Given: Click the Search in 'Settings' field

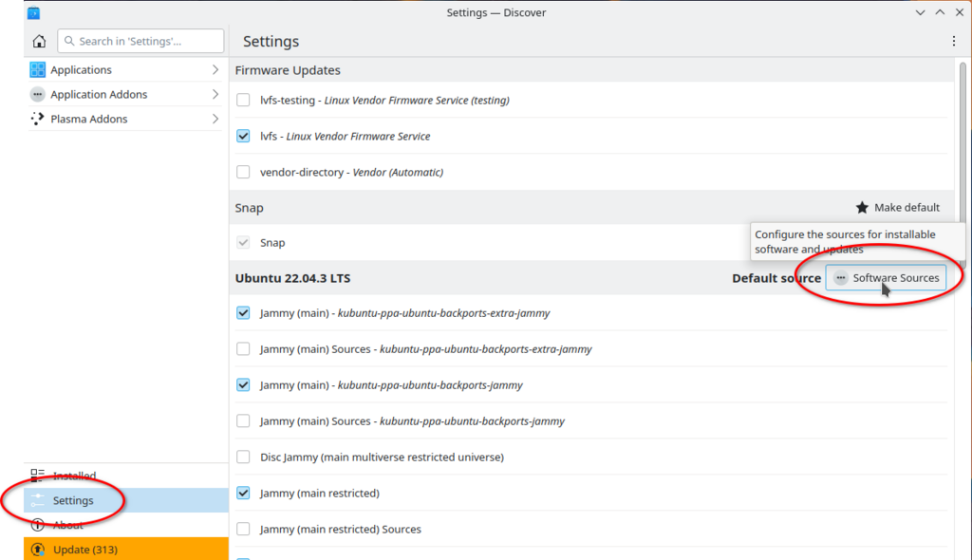Looking at the screenshot, I should (140, 41).
